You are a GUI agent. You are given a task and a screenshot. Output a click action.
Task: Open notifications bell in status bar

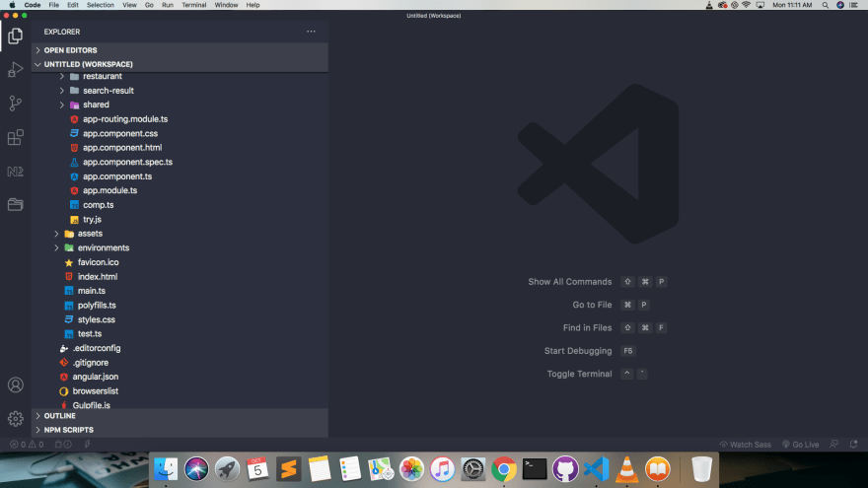[x=853, y=445]
